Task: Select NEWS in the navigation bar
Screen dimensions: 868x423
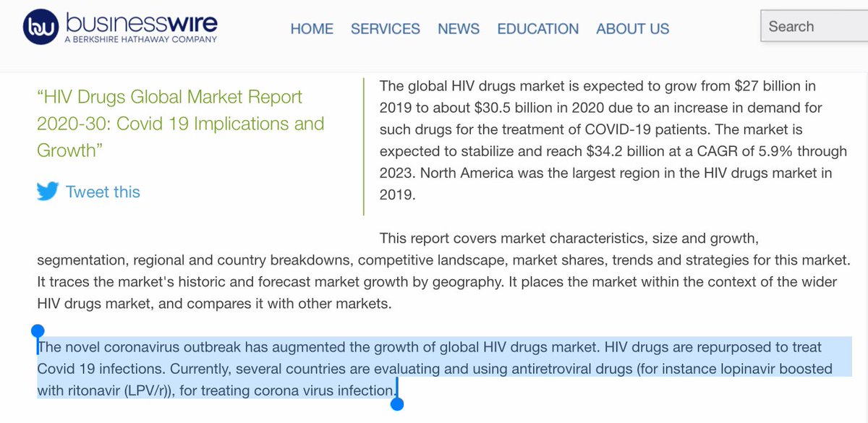Action: coord(459,29)
